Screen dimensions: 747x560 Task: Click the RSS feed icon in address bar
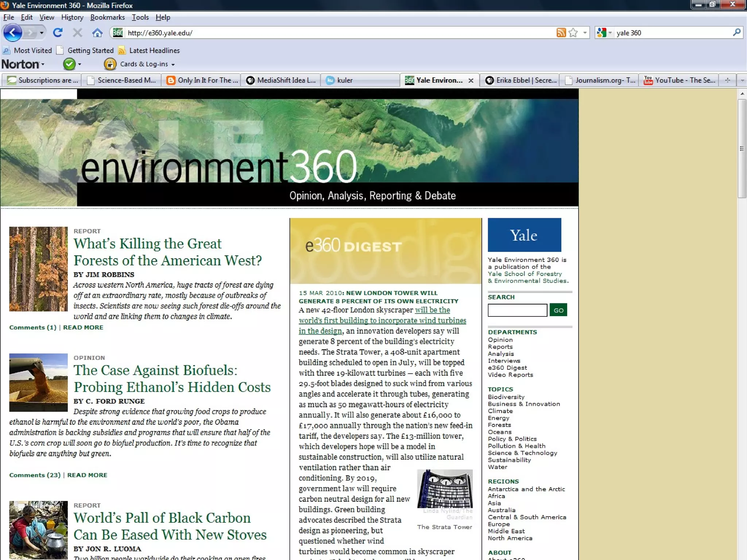561,33
